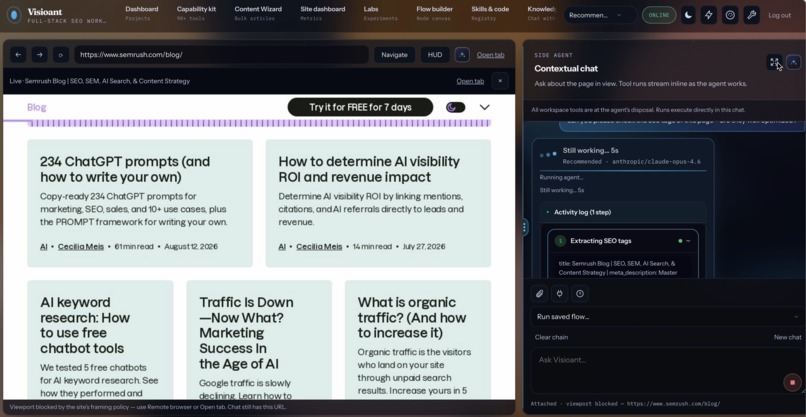Viewport: 806px width, 417px height.
Task: Open the Dashboard menu
Action: tap(142, 13)
